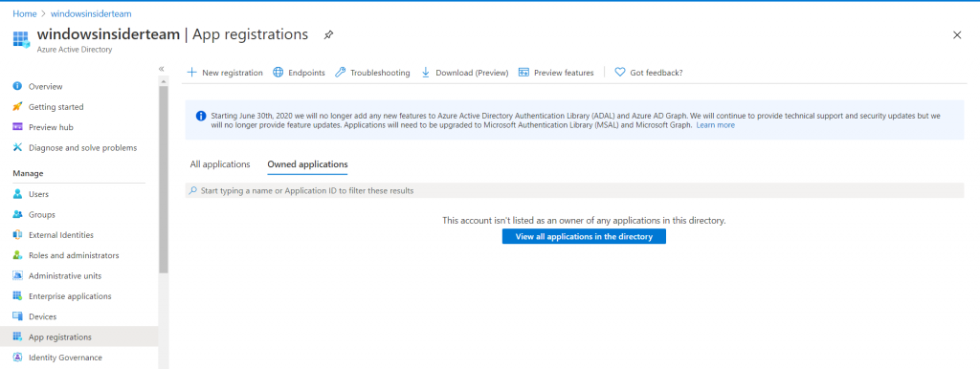Click the Troubleshooting wrench icon
This screenshot has height=369, width=980.
[340, 73]
